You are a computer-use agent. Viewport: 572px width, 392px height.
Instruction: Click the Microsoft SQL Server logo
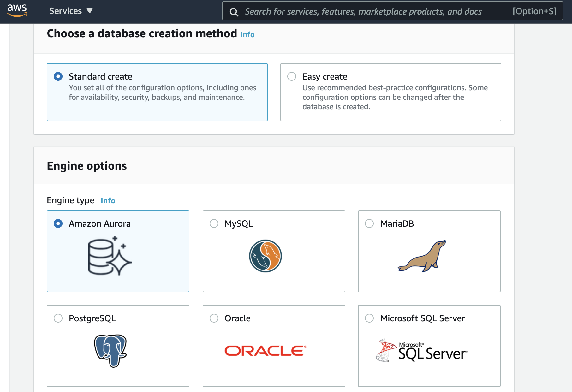pyautogui.click(x=422, y=350)
